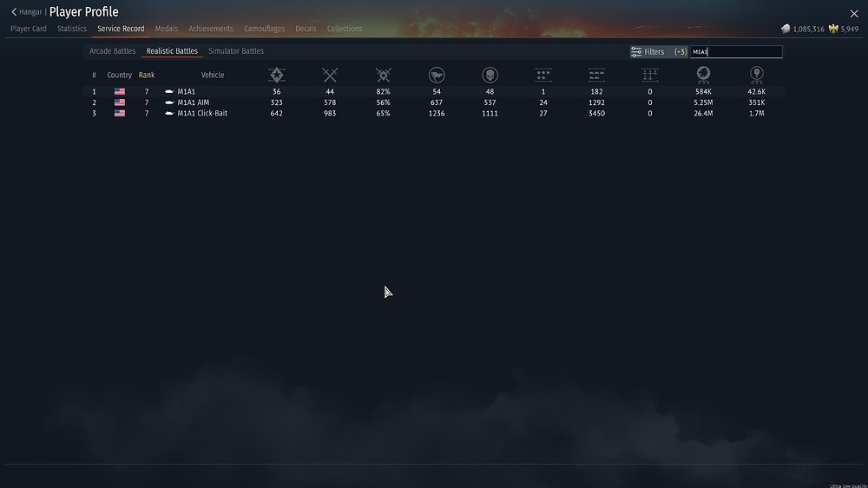Click the 42.6K research points value
The width and height of the screenshot is (868, 488).
(x=757, y=91)
